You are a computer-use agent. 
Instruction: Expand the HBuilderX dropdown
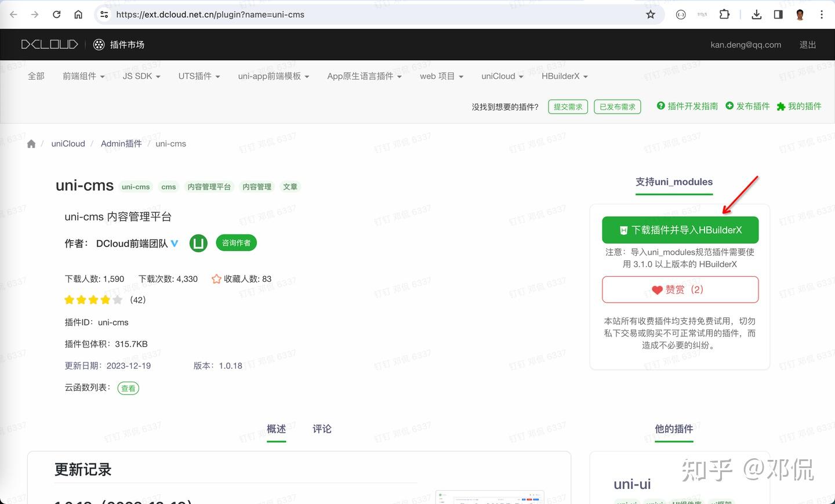(x=565, y=76)
